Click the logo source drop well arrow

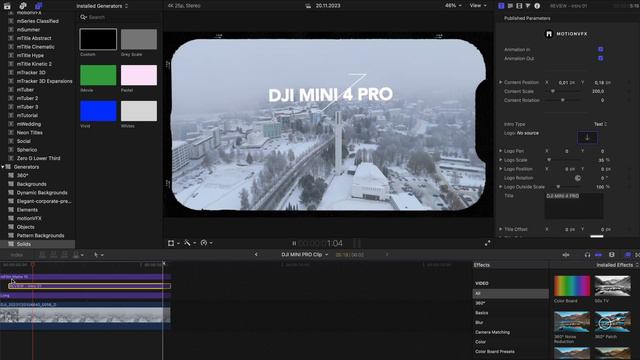tap(587, 138)
